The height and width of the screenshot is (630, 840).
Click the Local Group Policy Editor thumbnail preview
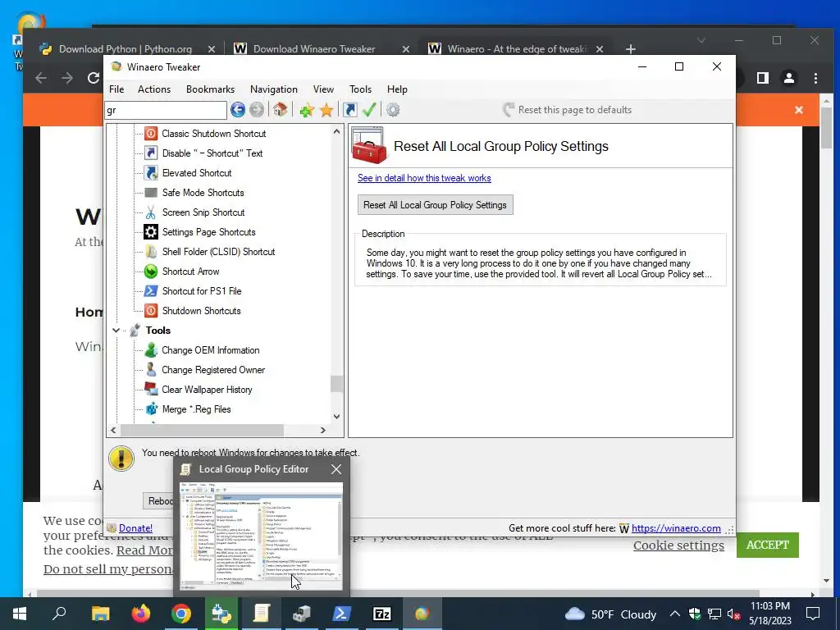point(262,536)
